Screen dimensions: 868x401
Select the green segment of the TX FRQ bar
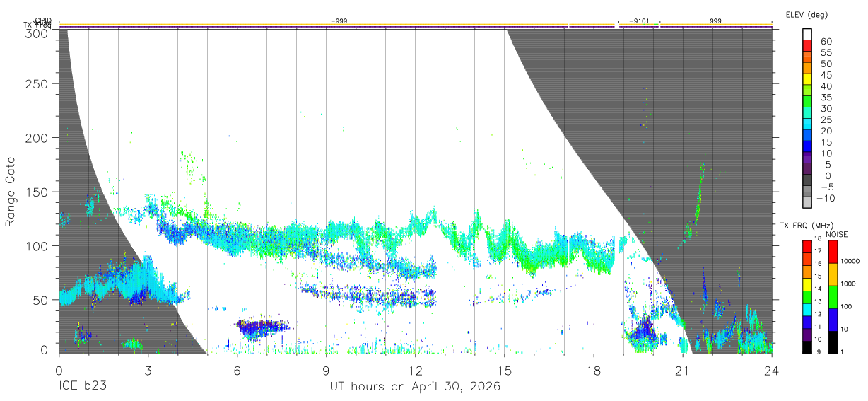click(807, 297)
